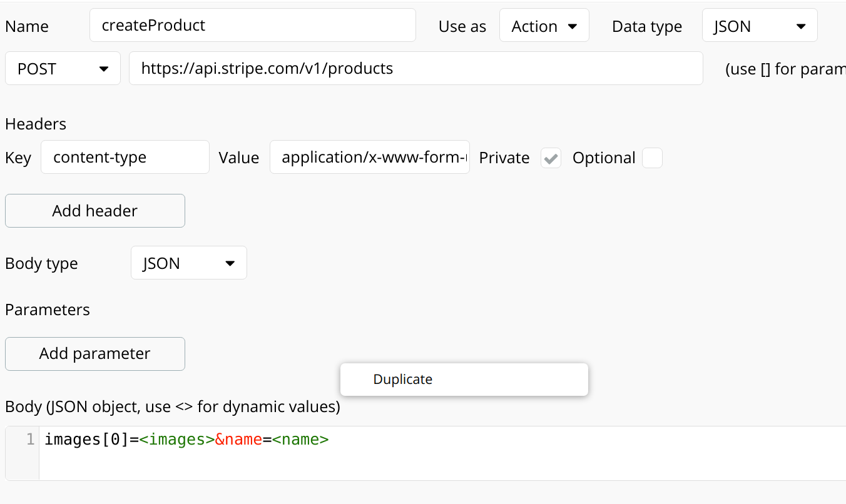
Task: Click the caret arrow of the Body type dropdown
Action: (x=230, y=263)
